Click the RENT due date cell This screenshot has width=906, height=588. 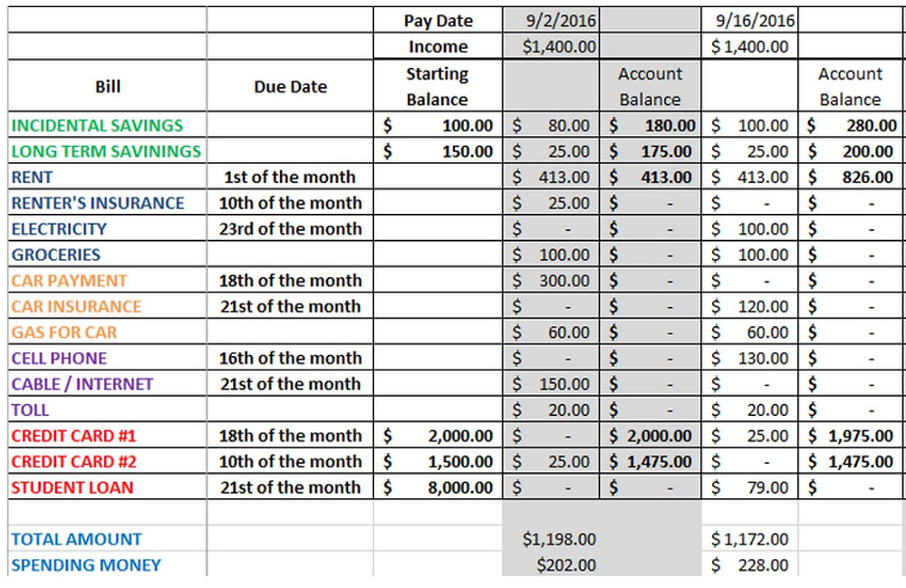click(x=290, y=176)
